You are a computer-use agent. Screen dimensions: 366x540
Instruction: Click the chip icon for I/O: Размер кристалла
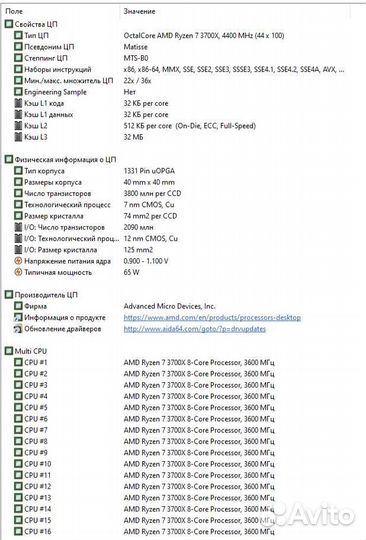click(x=18, y=250)
